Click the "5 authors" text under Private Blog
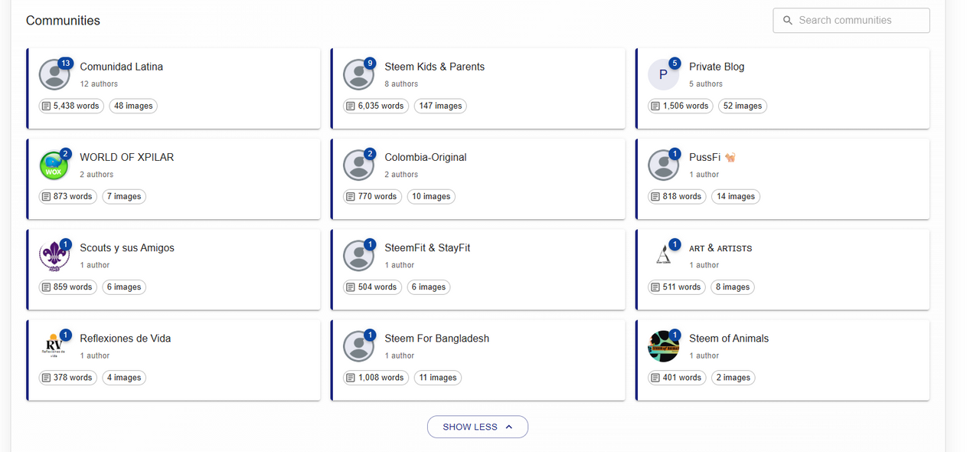 point(706,84)
